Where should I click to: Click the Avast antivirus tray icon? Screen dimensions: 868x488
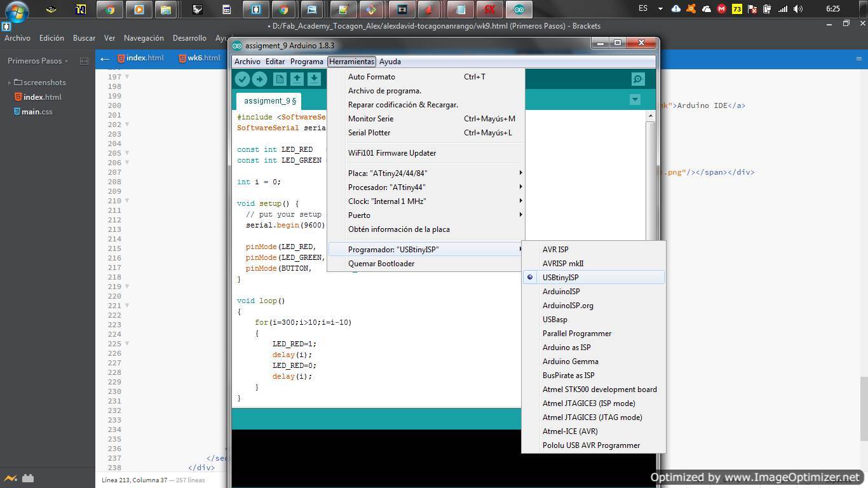691,9
